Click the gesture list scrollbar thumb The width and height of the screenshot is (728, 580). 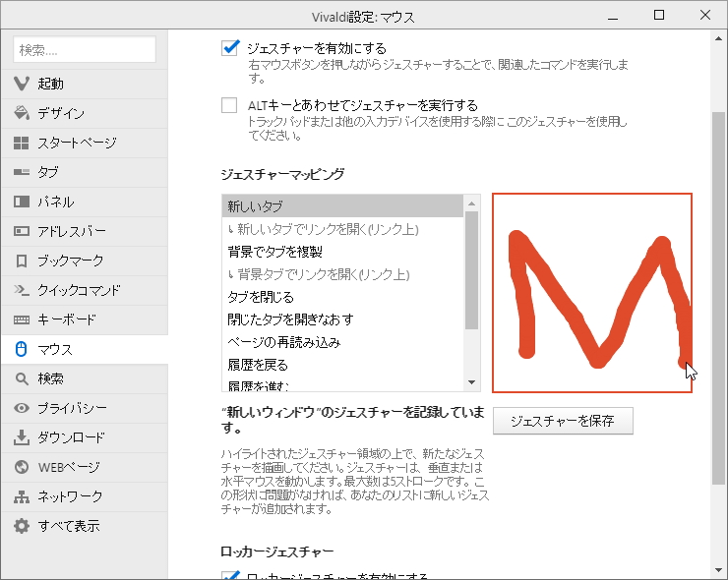[x=471, y=270]
